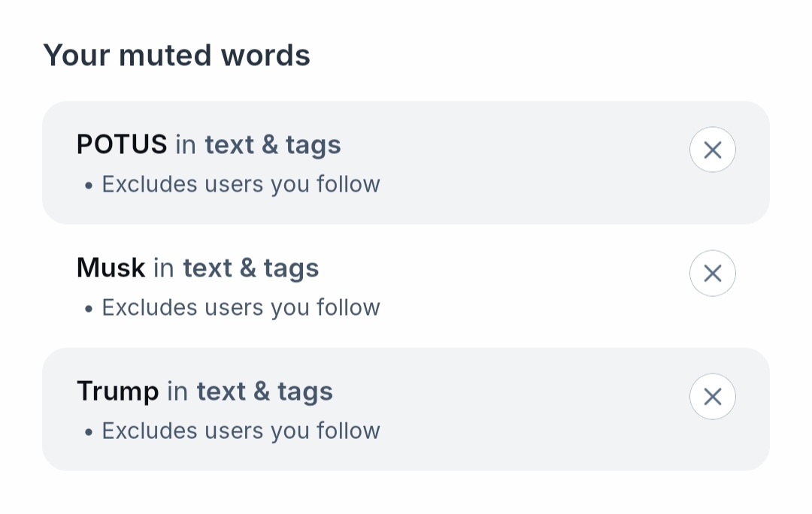
Task: Click the bullet point under Musk
Action: tap(89, 309)
